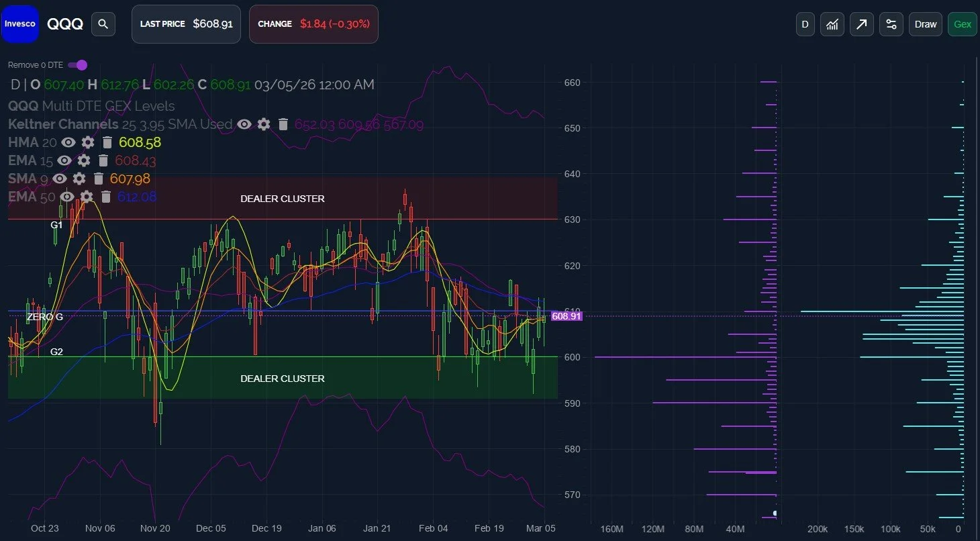Click the long purple GEX bar at 600
The image size is (980, 541).
coord(685,357)
